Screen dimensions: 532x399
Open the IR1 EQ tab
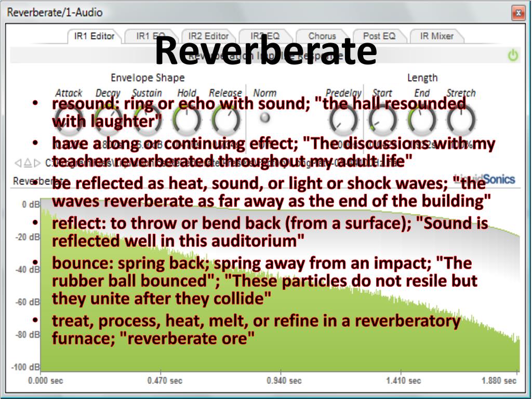(150, 36)
